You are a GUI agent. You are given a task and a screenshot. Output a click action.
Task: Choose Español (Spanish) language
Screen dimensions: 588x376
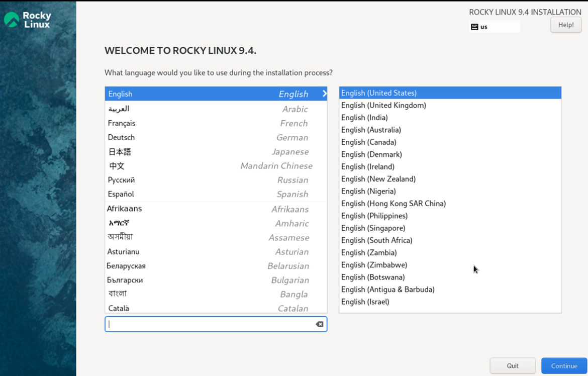point(216,195)
